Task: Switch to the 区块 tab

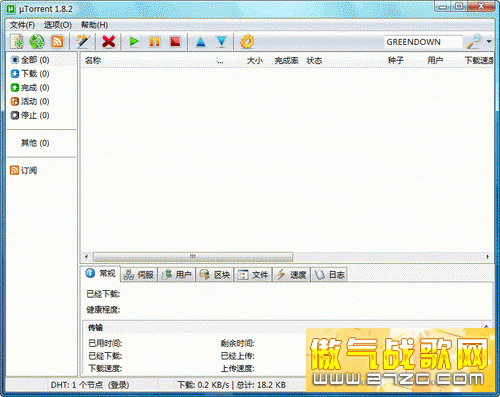Action: (215, 275)
